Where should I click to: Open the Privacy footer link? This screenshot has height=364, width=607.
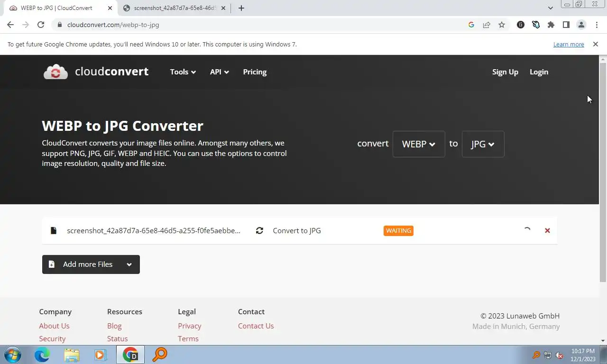pos(190,326)
